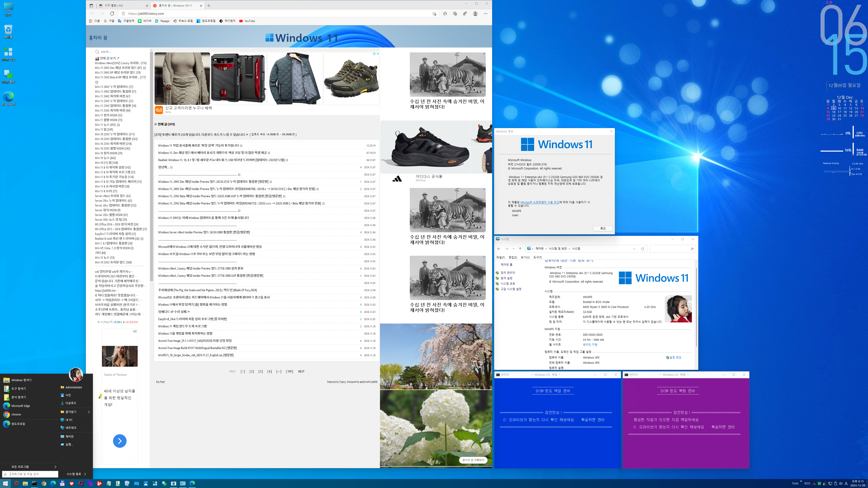This screenshot has width=868, height=488.
Task: Open the 휴지통 recycle bin icon
Action: (x=8, y=32)
